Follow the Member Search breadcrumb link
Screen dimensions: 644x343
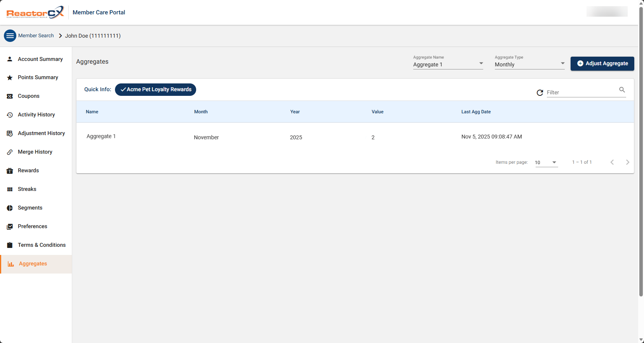(x=36, y=36)
